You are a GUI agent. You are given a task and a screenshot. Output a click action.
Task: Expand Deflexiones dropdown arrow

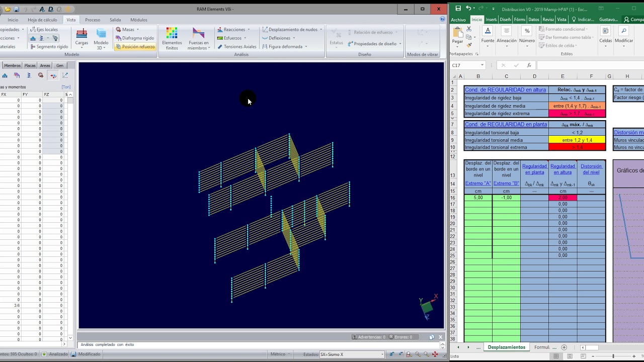point(294,38)
